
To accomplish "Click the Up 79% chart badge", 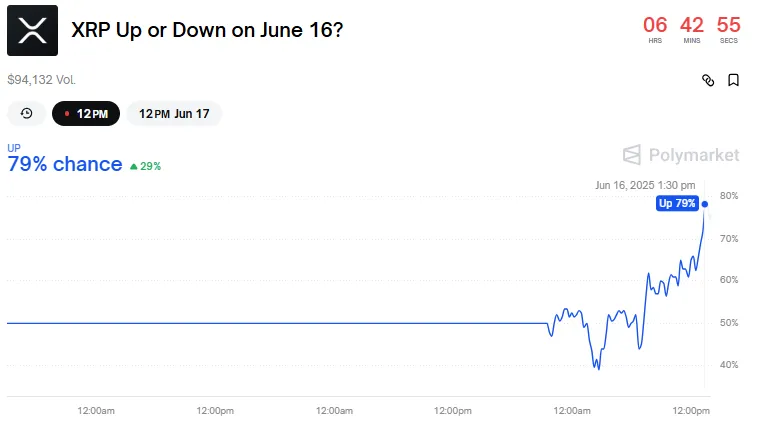I will click(676, 204).
